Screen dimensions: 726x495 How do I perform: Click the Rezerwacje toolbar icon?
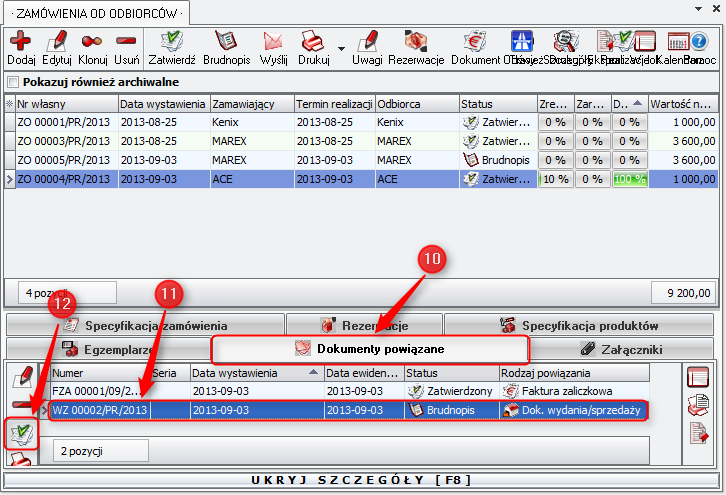(x=415, y=41)
